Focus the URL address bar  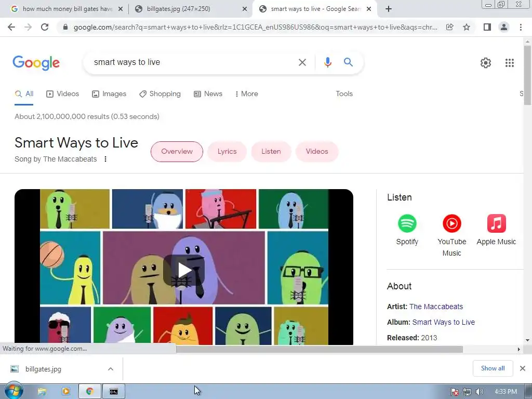[x=256, y=27]
